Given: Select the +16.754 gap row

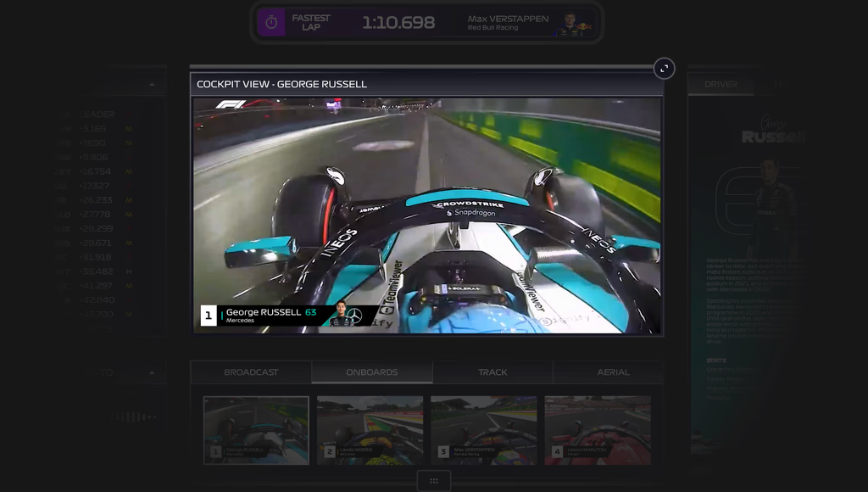Looking at the screenshot, I should click(x=96, y=171).
